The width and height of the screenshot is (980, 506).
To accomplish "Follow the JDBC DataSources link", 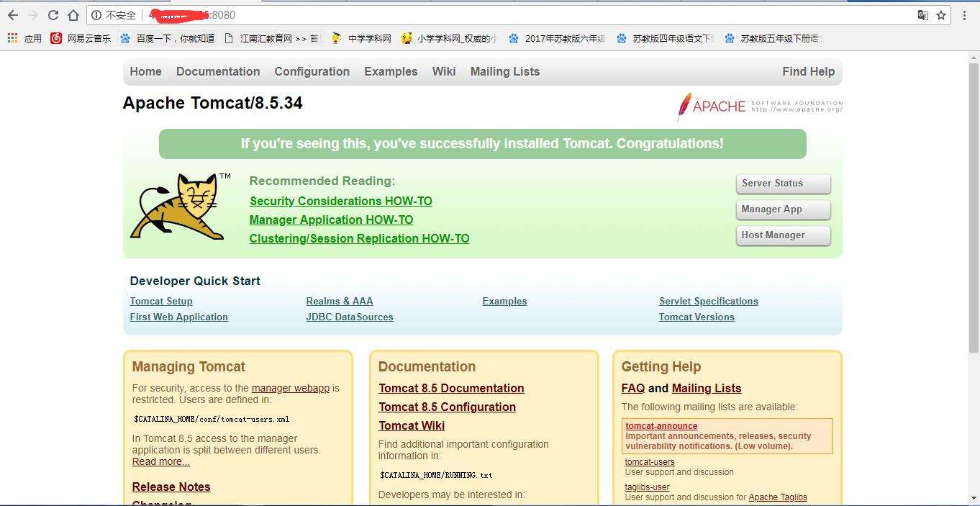I will point(349,317).
